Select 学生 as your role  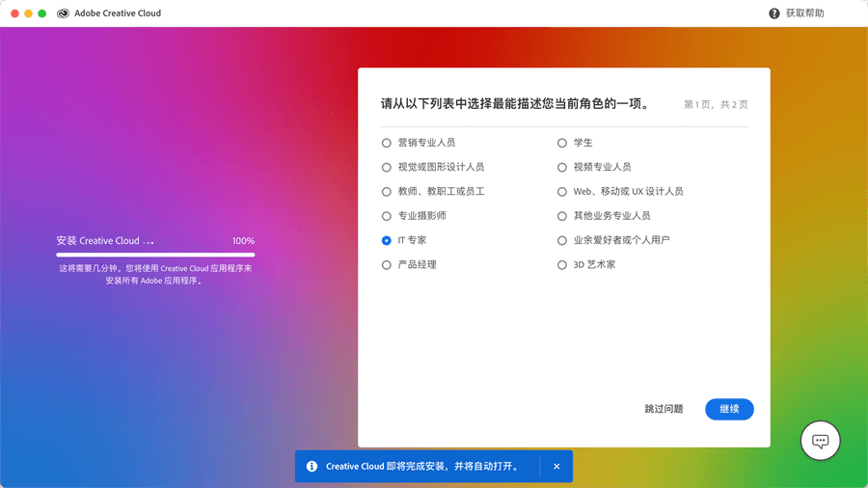click(562, 143)
